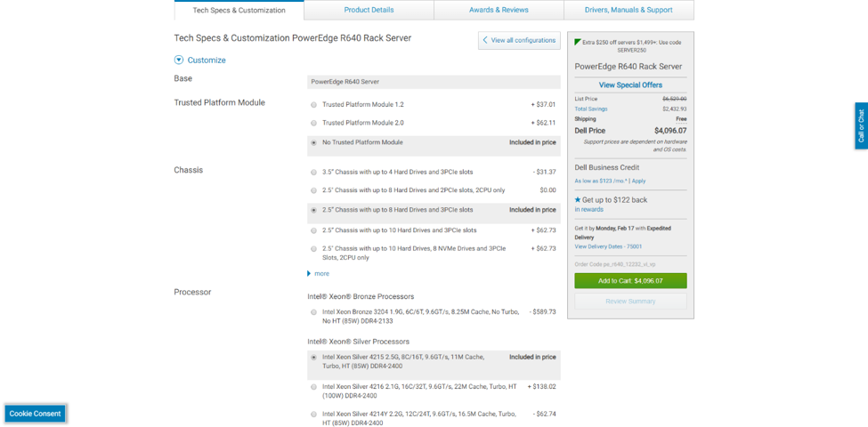This screenshot has width=868, height=427.
Task: Click the - $31.37 chassis price
Action: coord(544,172)
